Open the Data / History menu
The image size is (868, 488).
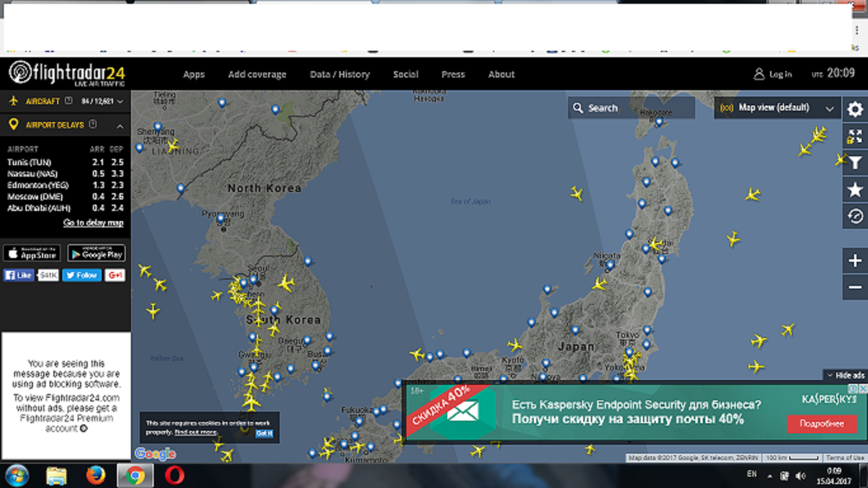(339, 74)
